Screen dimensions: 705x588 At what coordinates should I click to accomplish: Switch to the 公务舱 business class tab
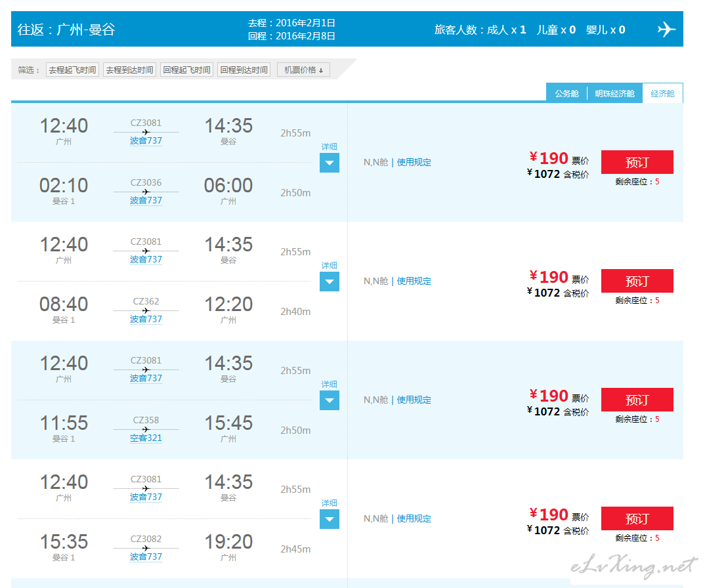566,93
